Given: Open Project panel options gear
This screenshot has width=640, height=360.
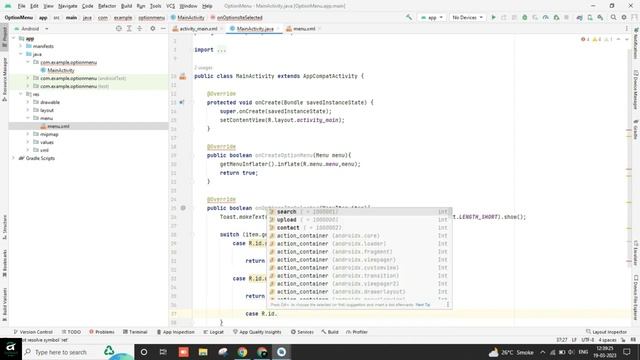Looking at the screenshot, I should point(153,29).
